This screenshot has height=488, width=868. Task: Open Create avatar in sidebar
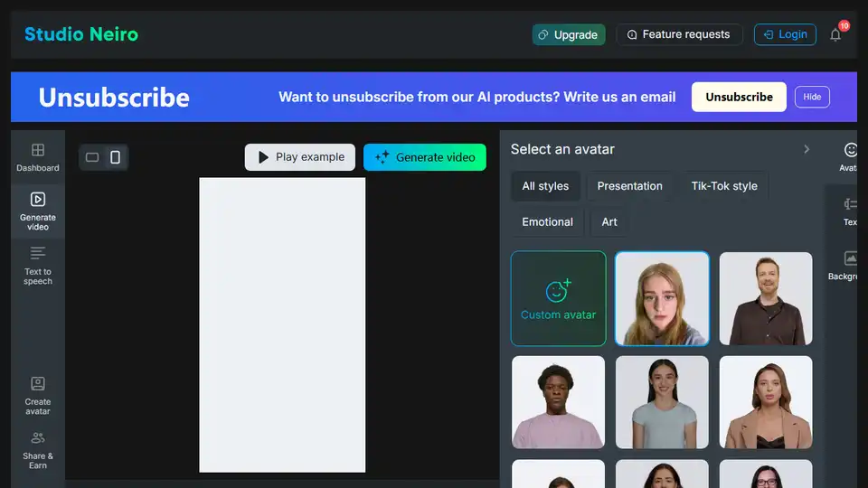(38, 396)
